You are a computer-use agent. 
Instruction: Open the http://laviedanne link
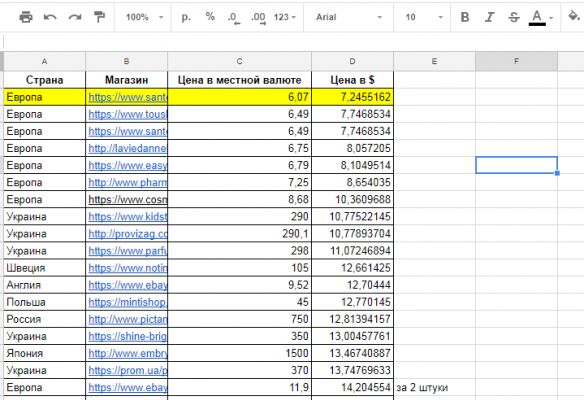(128, 149)
